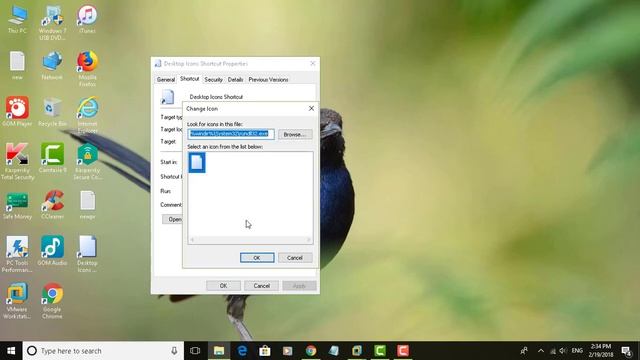
Task: Open the clock showing 2:34 PM
Action: point(601,351)
